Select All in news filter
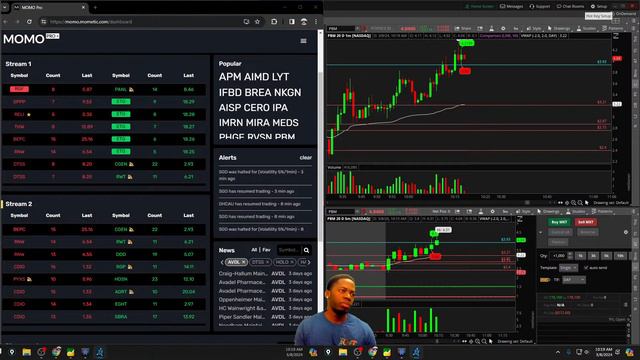640x360 pixels. [254, 250]
